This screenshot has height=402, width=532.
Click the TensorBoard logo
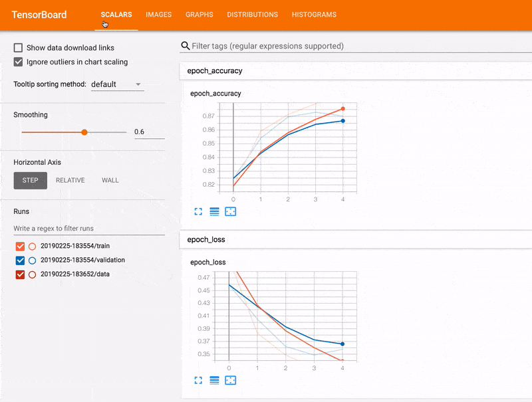pyautogui.click(x=38, y=15)
